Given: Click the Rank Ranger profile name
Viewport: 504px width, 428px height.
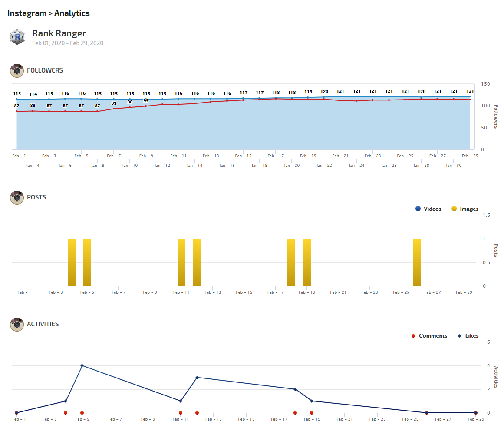Looking at the screenshot, I should (x=59, y=33).
